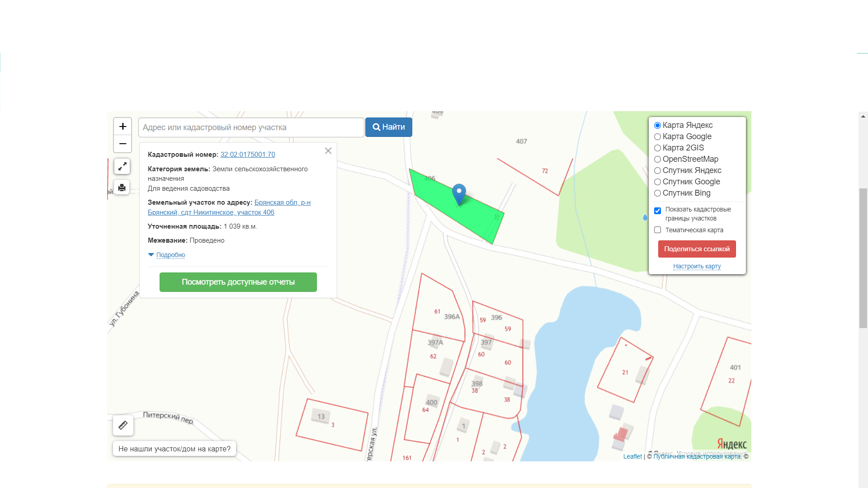Click the red Поделиться ссылкой button
Image resolution: width=868 pixels, height=488 pixels.
tap(697, 249)
